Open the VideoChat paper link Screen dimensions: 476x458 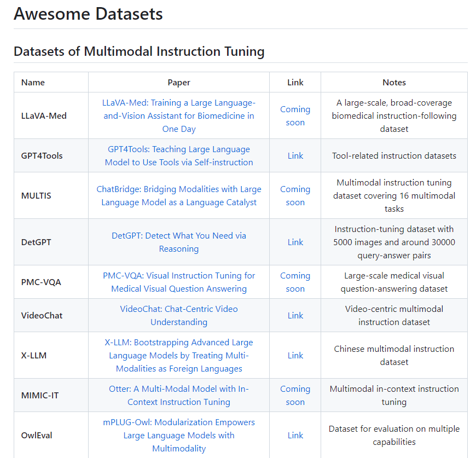click(179, 315)
